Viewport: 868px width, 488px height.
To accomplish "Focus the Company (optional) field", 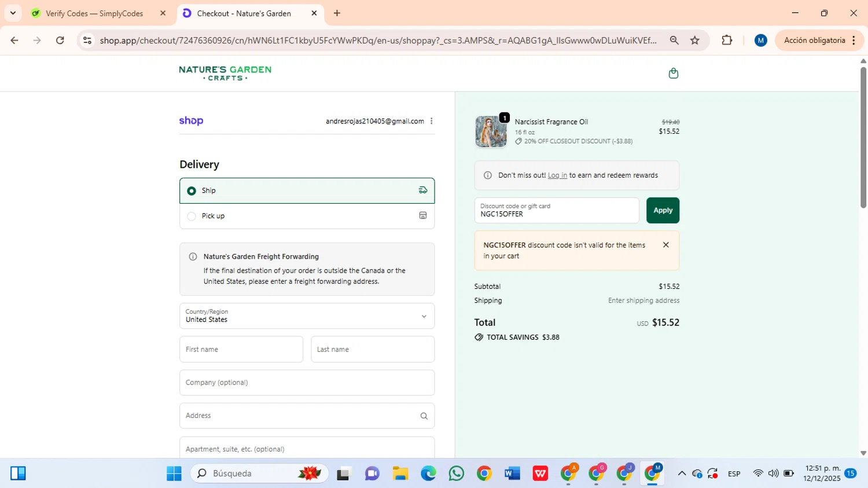I will tap(307, 383).
